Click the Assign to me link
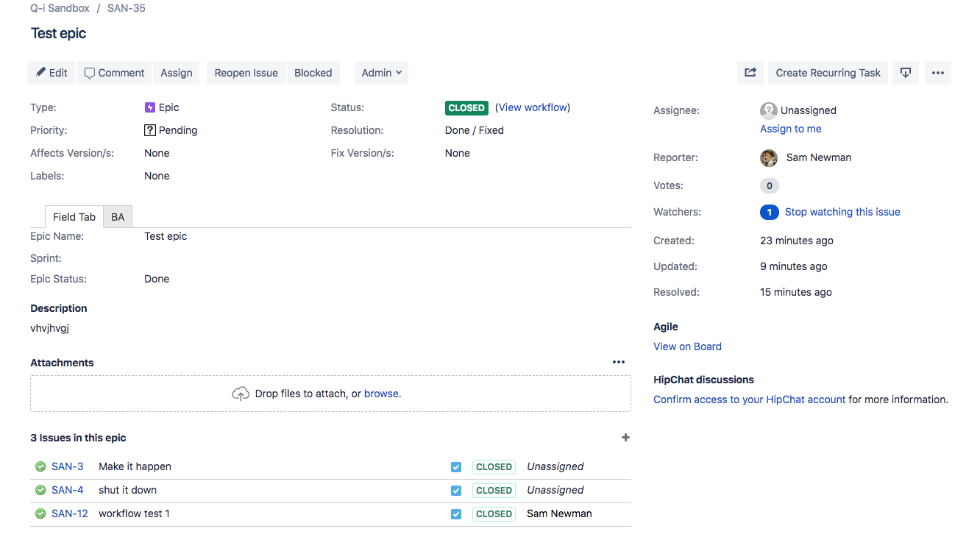 click(791, 129)
